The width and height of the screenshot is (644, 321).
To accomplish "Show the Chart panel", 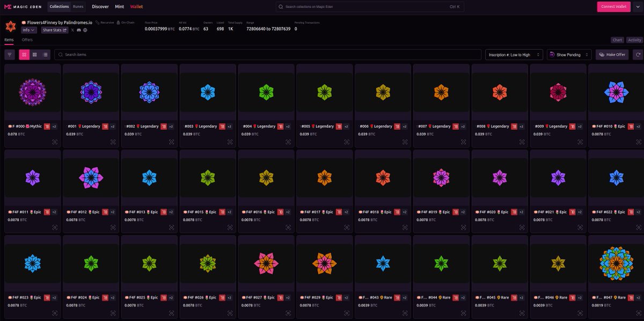I will 617,40.
